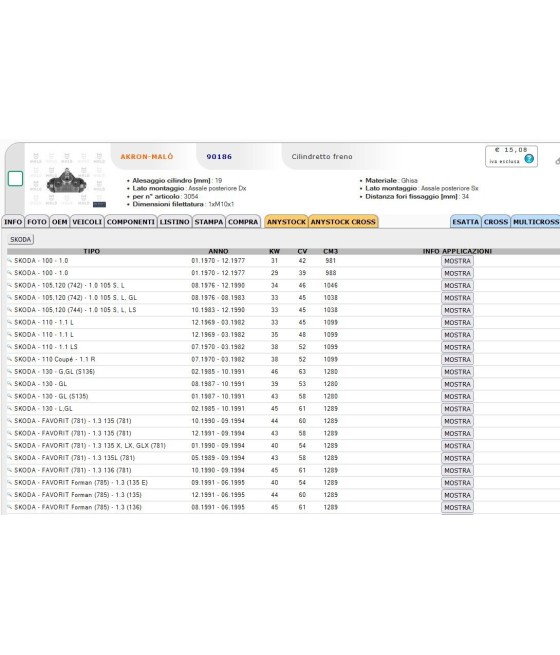560x655 pixels.
Task: Click the COMPRA purchase tab
Action: click(243, 222)
